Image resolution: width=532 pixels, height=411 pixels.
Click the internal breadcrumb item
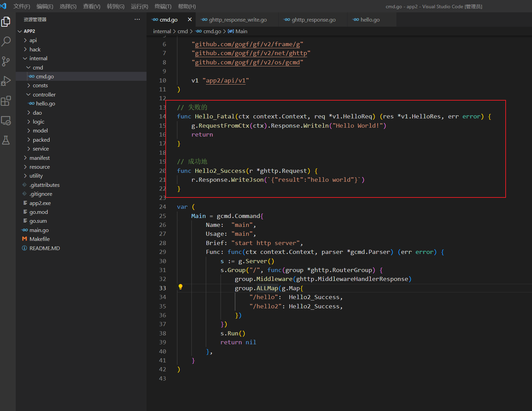click(162, 31)
